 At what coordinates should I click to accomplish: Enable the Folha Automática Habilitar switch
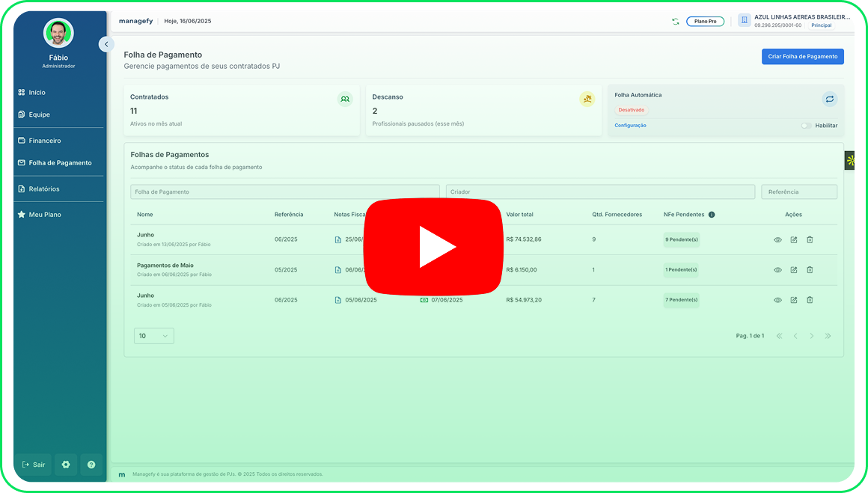(806, 126)
